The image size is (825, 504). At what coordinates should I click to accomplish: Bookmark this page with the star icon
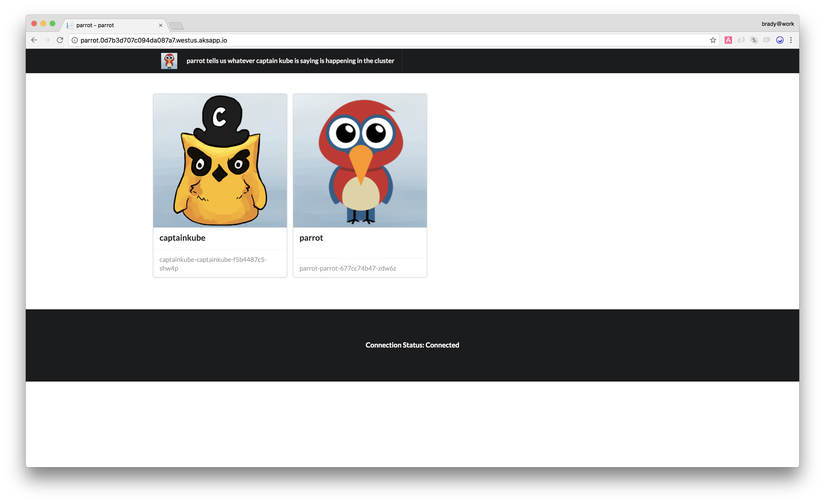(713, 40)
